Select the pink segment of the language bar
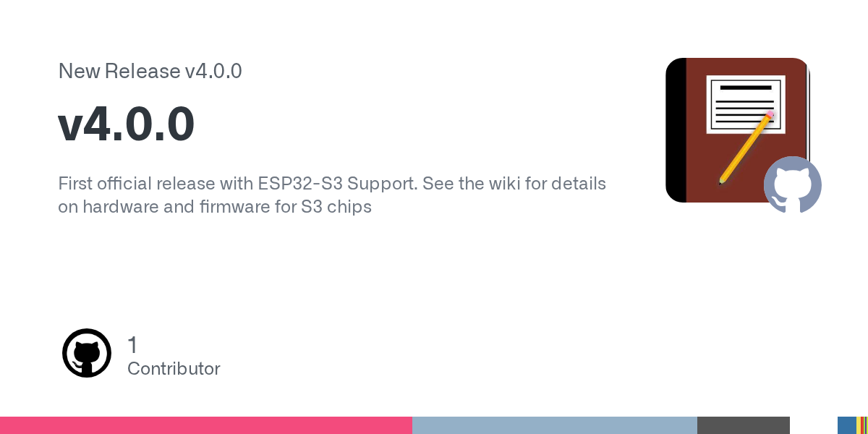868x434 pixels. point(206,425)
